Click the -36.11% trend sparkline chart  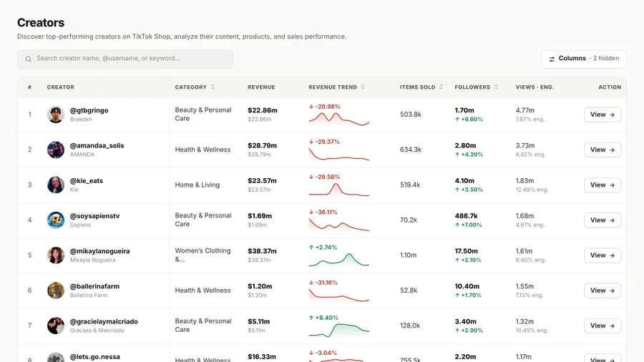339,225
